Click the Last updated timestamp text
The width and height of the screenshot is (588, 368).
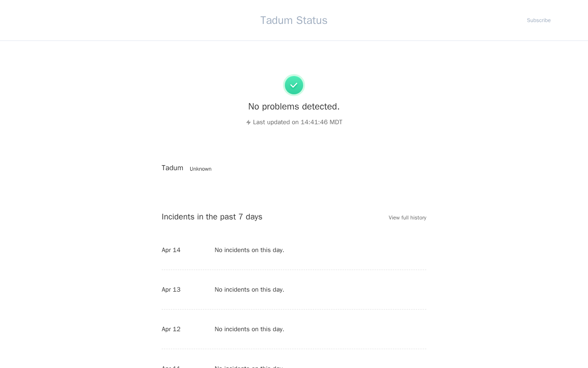[298, 122]
